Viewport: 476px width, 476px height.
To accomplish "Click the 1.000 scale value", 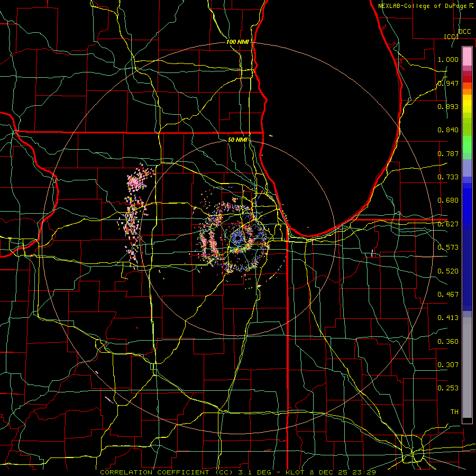I will pyautogui.click(x=448, y=59).
